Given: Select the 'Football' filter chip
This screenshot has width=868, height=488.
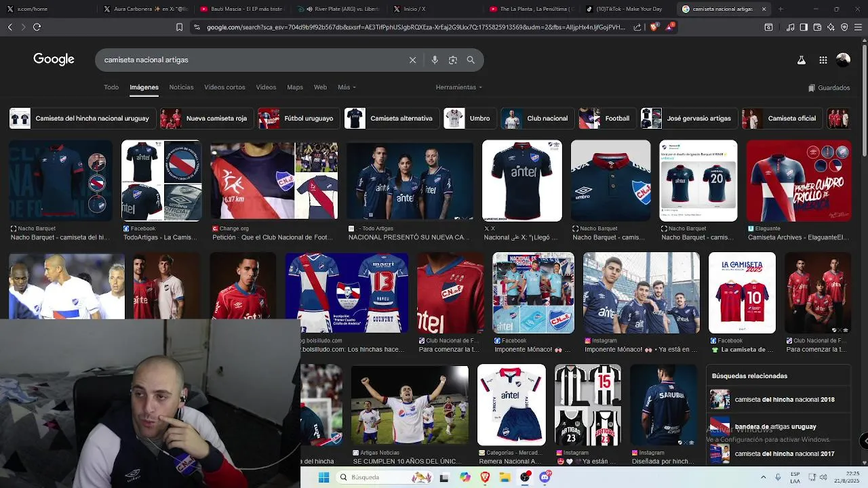Looking at the screenshot, I should [608, 118].
